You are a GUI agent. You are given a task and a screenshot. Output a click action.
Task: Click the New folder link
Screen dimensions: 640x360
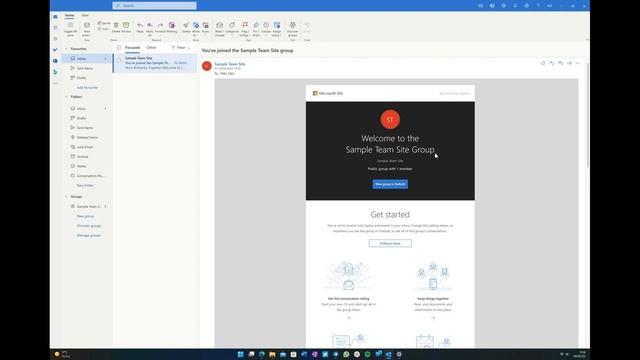pyautogui.click(x=85, y=185)
